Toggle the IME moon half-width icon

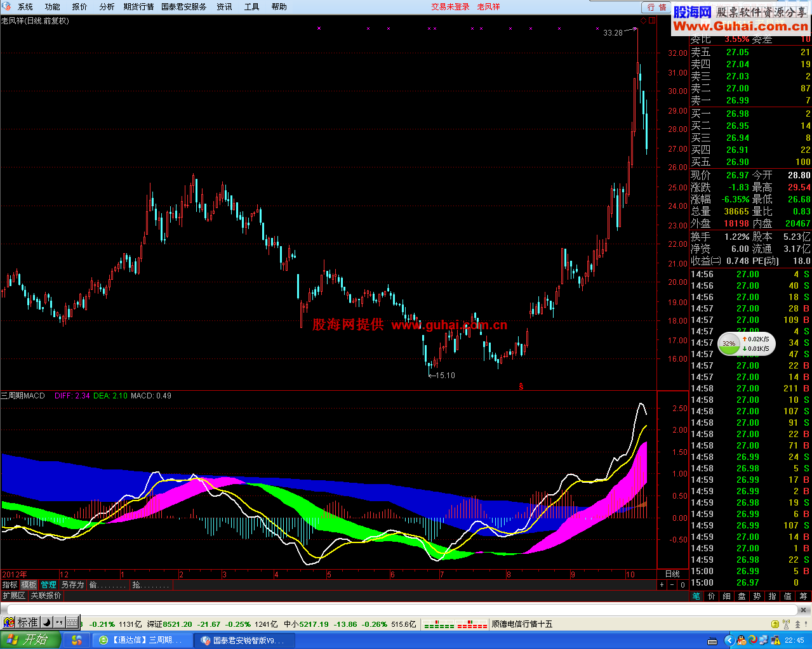(46, 622)
